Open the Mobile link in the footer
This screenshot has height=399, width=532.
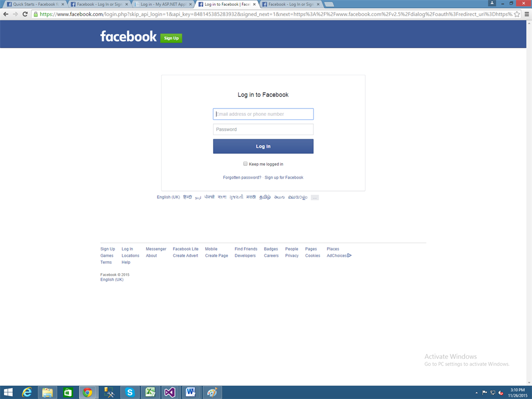[210, 248]
